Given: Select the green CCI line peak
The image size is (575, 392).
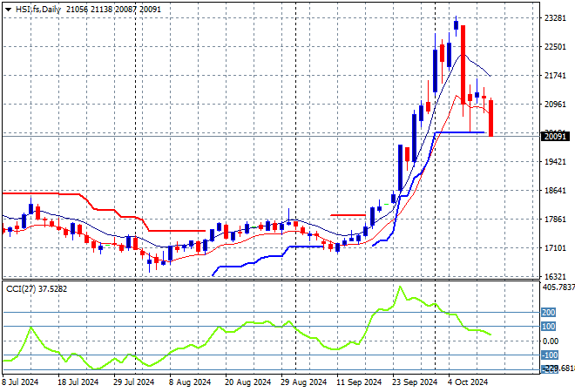Looking at the screenshot, I should (400, 287).
